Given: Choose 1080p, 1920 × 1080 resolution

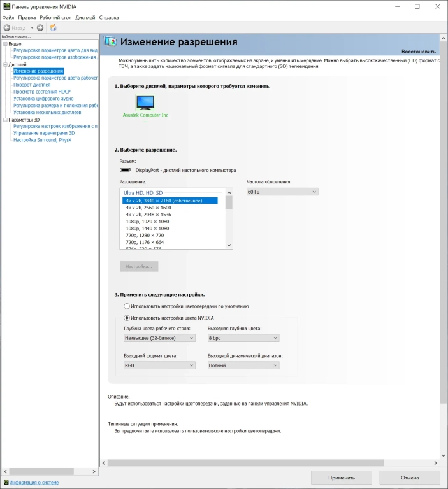Looking at the screenshot, I should pos(147,222).
